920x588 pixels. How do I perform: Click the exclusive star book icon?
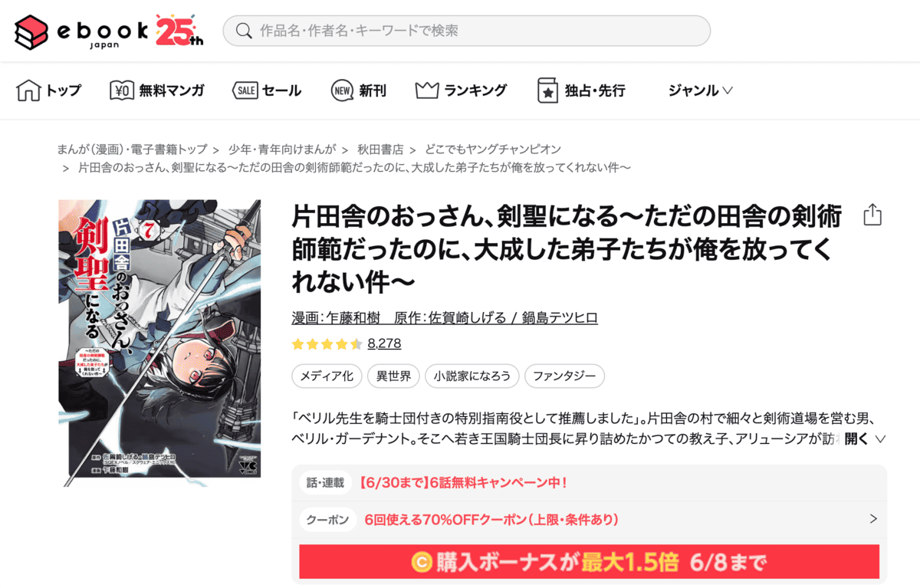click(547, 90)
